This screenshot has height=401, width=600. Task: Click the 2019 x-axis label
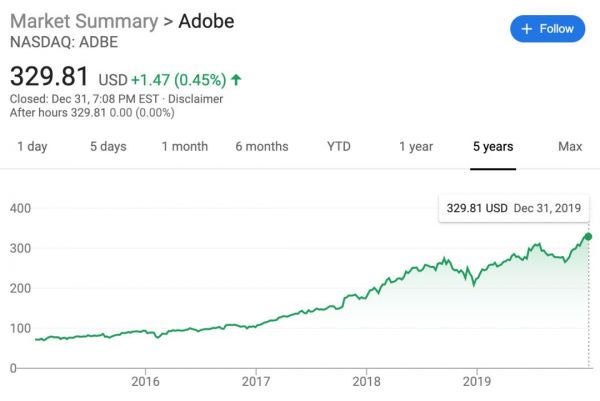coord(479,381)
